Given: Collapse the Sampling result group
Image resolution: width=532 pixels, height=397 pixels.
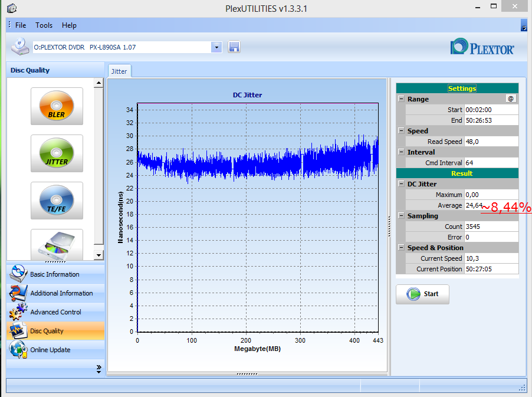Looking at the screenshot, I should point(401,215).
